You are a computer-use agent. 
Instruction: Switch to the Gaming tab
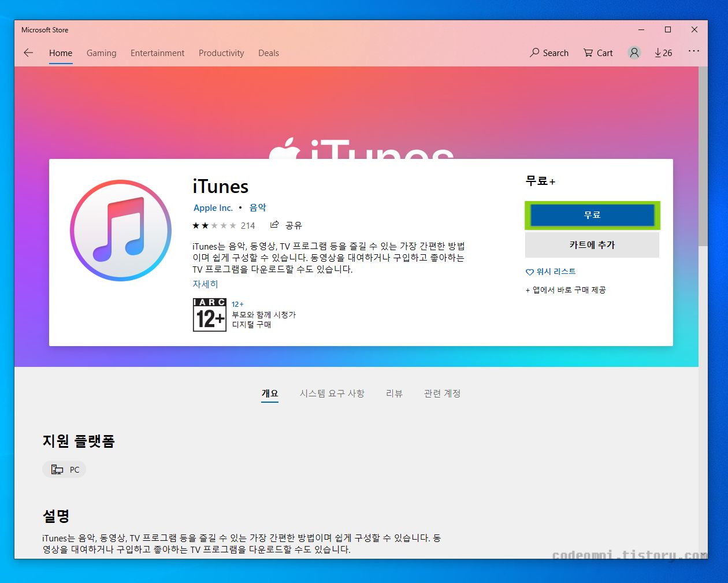[101, 53]
